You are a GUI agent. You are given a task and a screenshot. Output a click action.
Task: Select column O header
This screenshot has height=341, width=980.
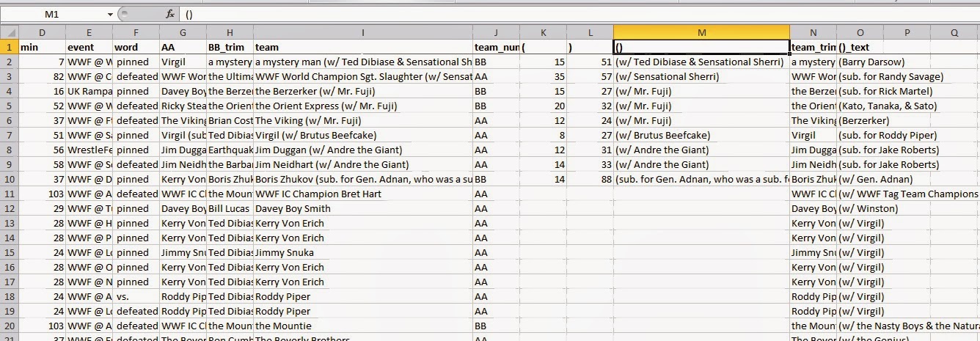[860, 33]
